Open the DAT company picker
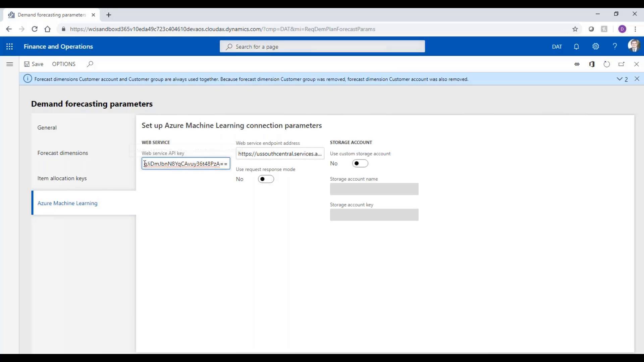This screenshot has width=644, height=362. pyautogui.click(x=557, y=47)
